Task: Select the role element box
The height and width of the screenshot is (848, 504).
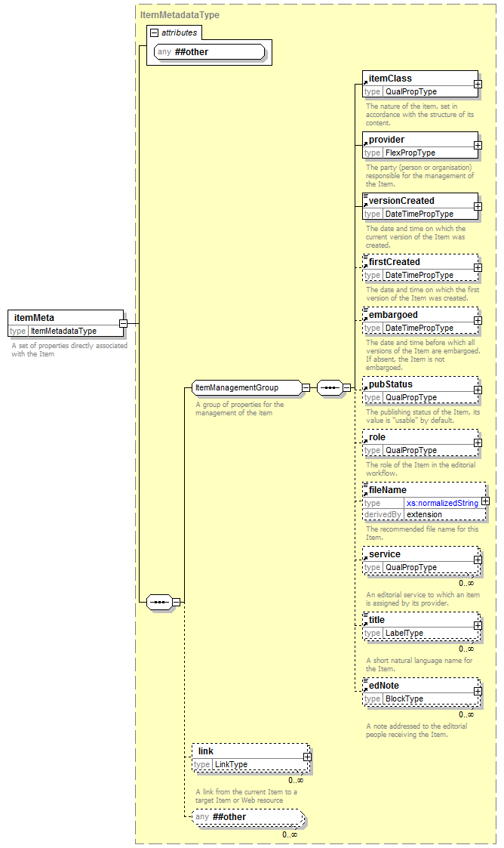Action: click(x=419, y=443)
